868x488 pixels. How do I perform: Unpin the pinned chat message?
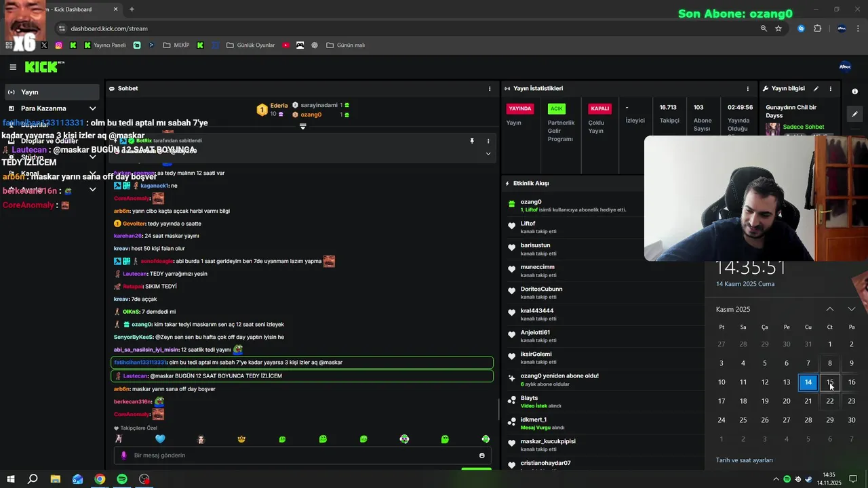tap(472, 141)
